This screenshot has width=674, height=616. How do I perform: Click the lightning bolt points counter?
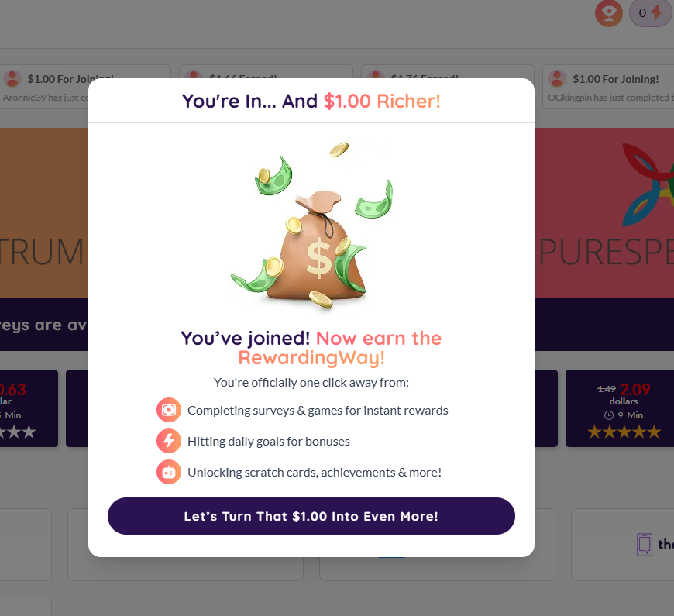pos(650,12)
